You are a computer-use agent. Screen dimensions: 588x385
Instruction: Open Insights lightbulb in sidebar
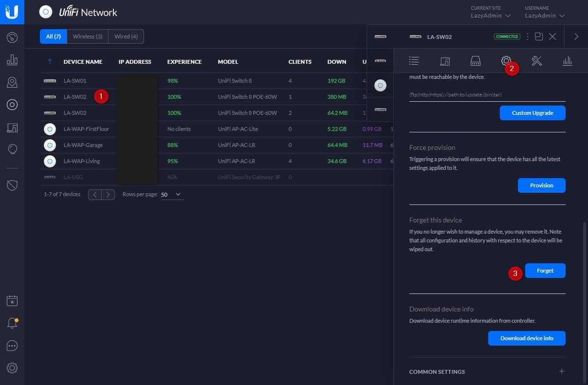click(12, 149)
